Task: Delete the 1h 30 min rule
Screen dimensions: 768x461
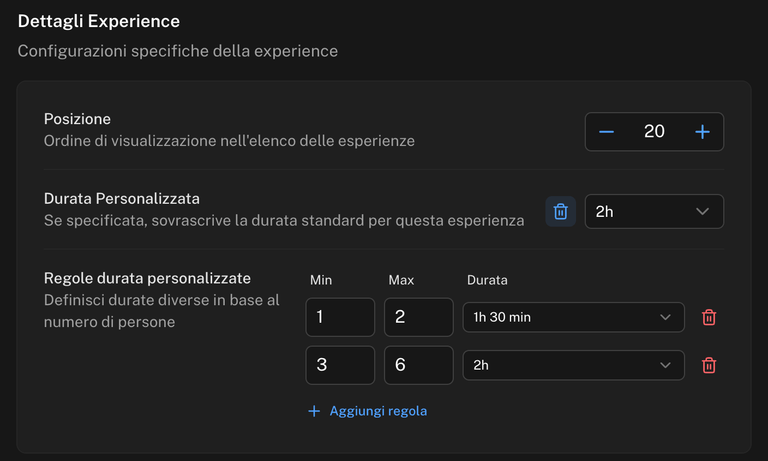Action: [x=709, y=317]
